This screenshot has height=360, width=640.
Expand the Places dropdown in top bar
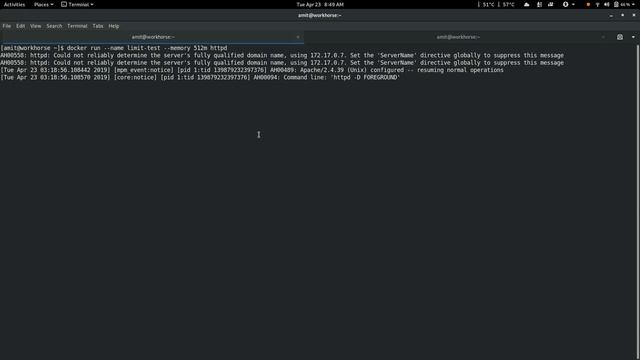click(x=43, y=4)
